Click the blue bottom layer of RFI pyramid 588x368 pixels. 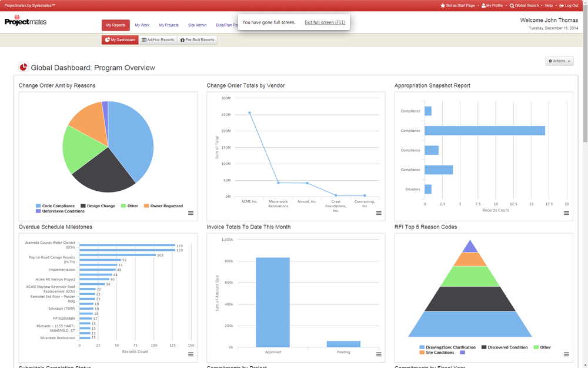[x=470, y=324]
